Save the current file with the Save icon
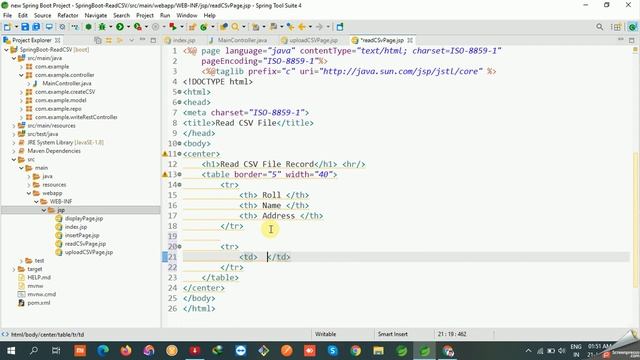This screenshot has height=360, width=640. [x=25, y=27]
